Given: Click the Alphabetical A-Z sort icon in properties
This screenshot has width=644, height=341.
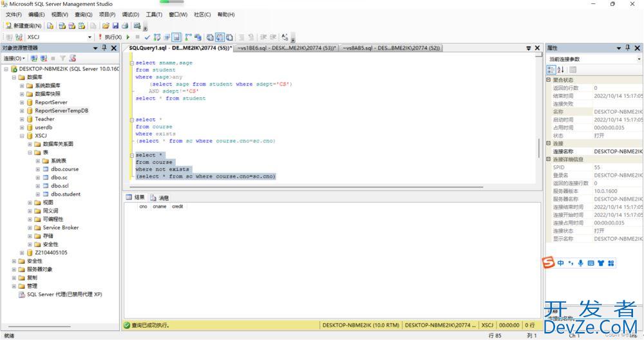Looking at the screenshot, I should tap(561, 69).
